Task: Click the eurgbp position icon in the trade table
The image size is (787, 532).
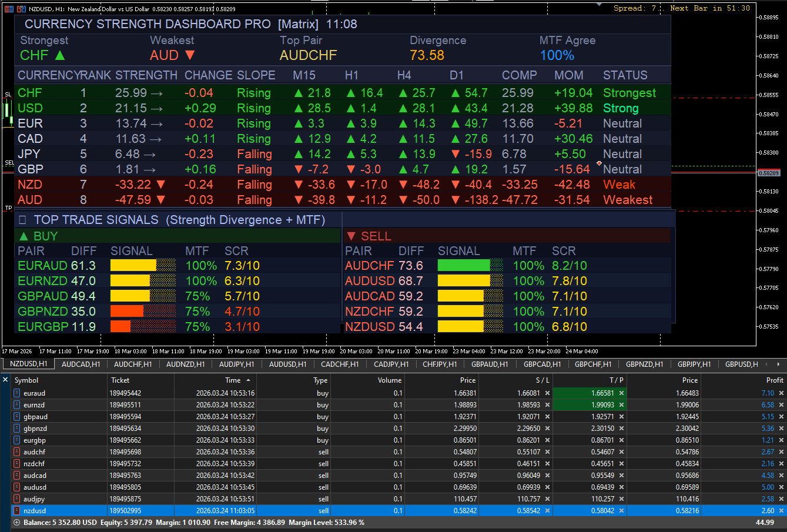Action: [17, 440]
